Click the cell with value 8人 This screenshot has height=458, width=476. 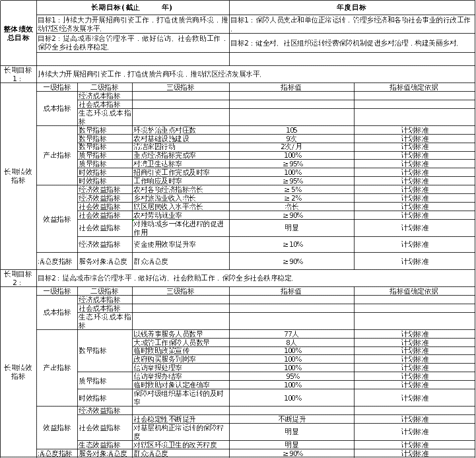point(292,342)
